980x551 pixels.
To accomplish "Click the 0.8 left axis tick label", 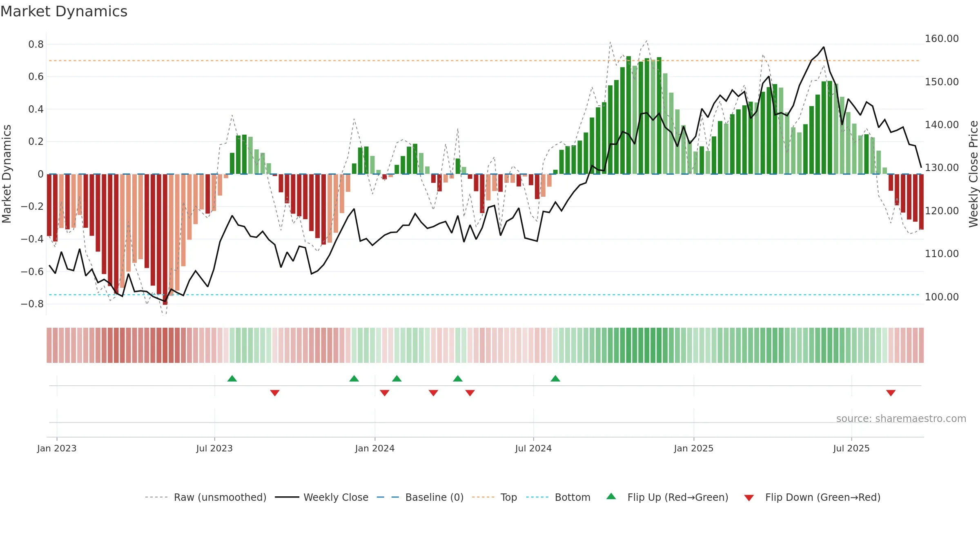I will [36, 44].
